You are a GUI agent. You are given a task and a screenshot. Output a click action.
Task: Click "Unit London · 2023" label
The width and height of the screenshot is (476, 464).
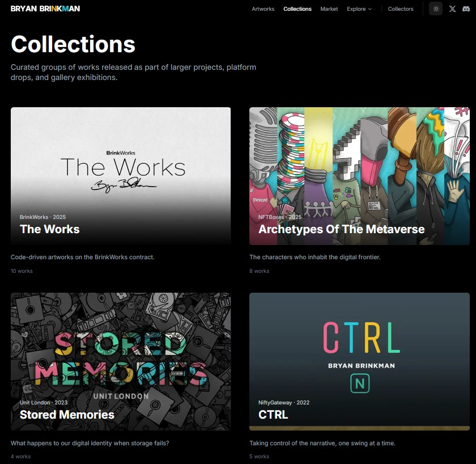coord(44,402)
